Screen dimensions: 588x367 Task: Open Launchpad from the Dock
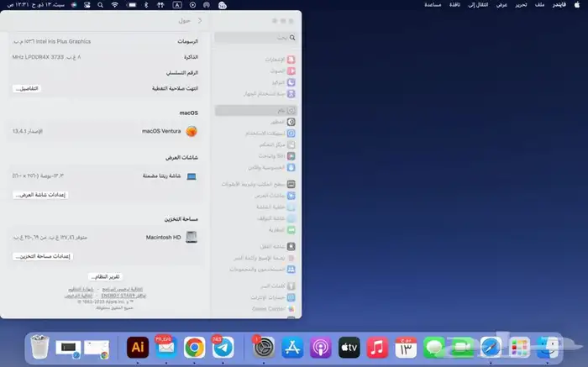click(519, 347)
